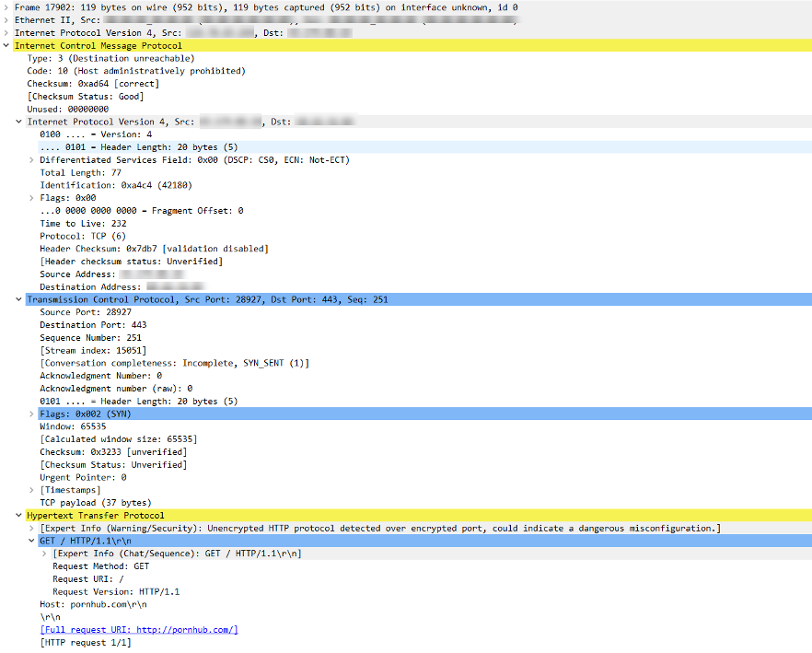Expand the outer Internet Protocol Version 4 row
Screen dimensions: 812x653
6,32
